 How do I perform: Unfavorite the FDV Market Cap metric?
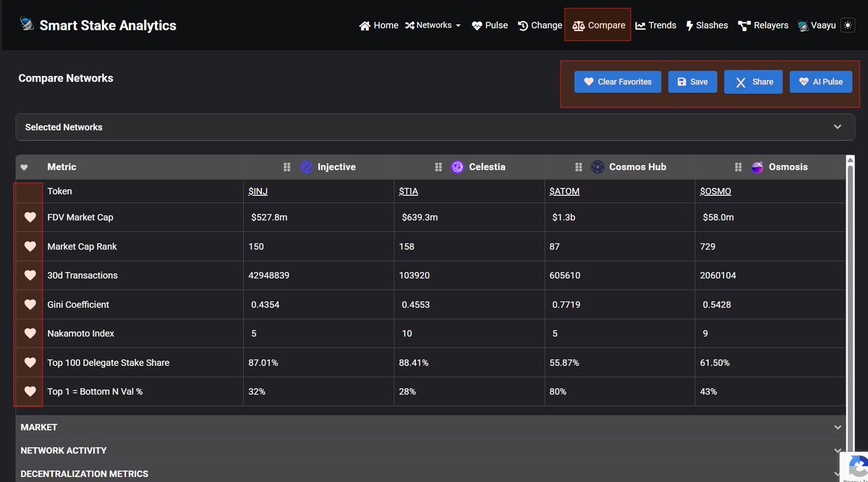click(x=30, y=218)
